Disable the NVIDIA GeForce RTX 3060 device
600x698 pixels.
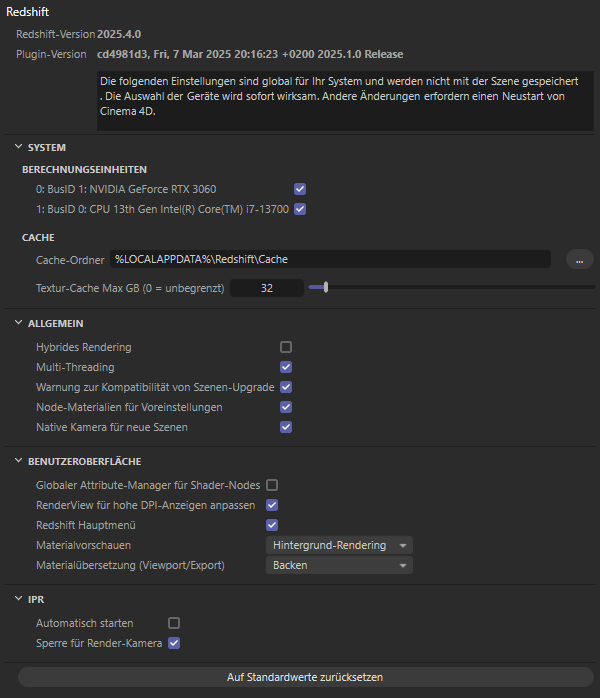click(x=300, y=189)
